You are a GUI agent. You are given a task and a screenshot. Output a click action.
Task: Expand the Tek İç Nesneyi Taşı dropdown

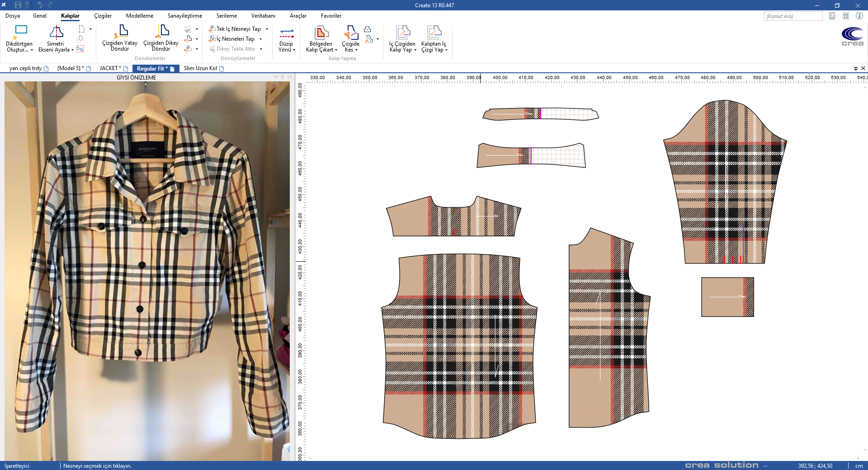(267, 29)
